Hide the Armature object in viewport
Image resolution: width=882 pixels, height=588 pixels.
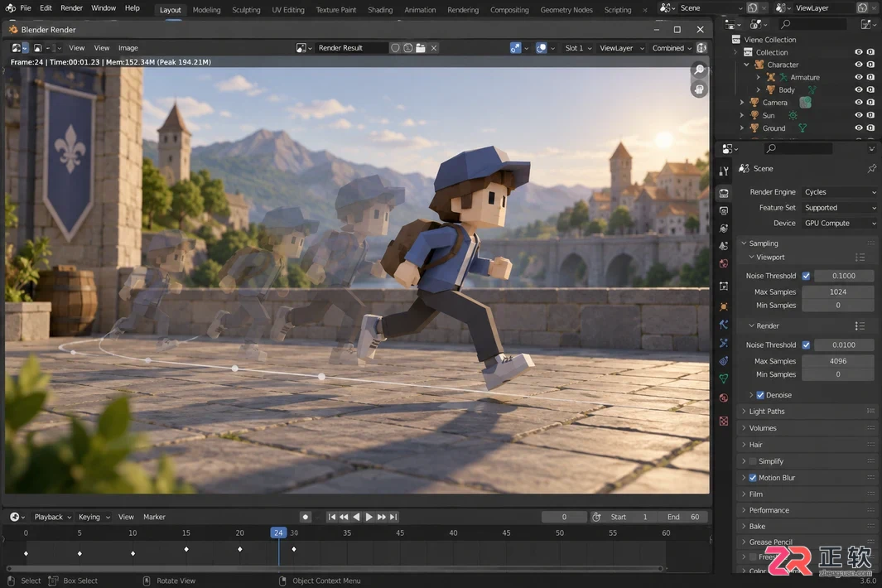point(858,77)
